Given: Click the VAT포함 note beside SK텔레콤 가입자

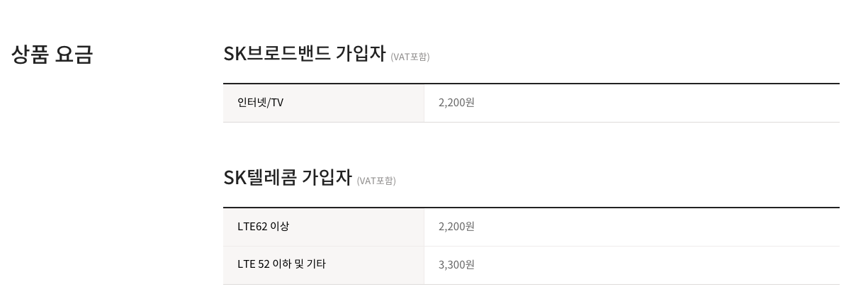Looking at the screenshot, I should [x=376, y=181].
